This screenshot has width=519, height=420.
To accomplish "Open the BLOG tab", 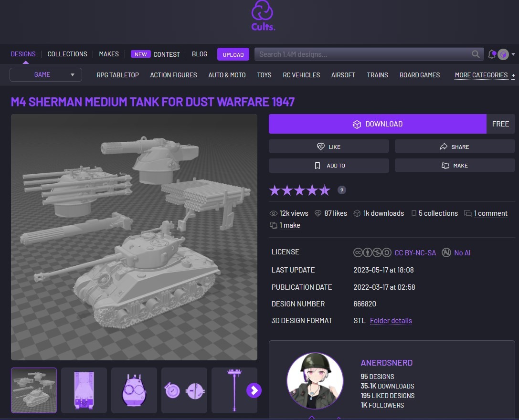I will point(200,54).
